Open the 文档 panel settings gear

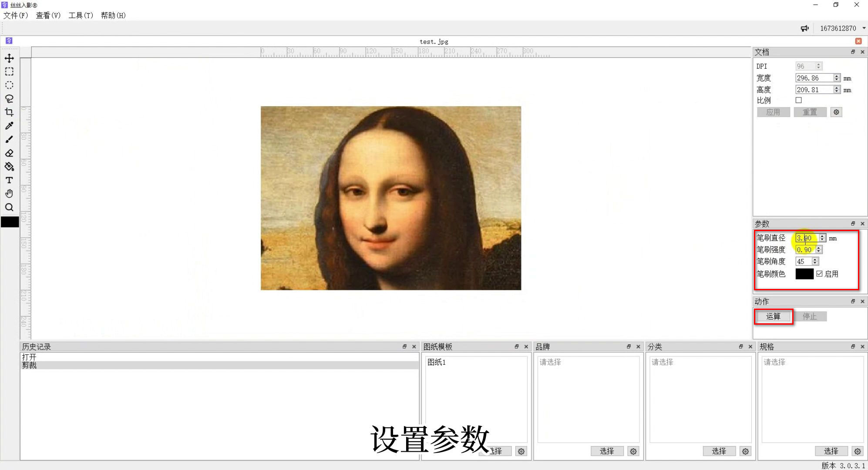point(836,112)
